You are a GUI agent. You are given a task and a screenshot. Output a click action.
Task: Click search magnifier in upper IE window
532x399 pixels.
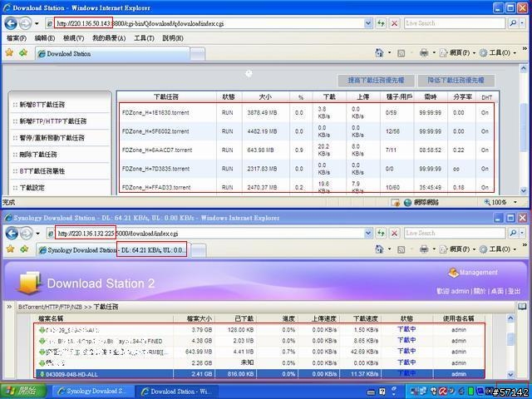514,23
